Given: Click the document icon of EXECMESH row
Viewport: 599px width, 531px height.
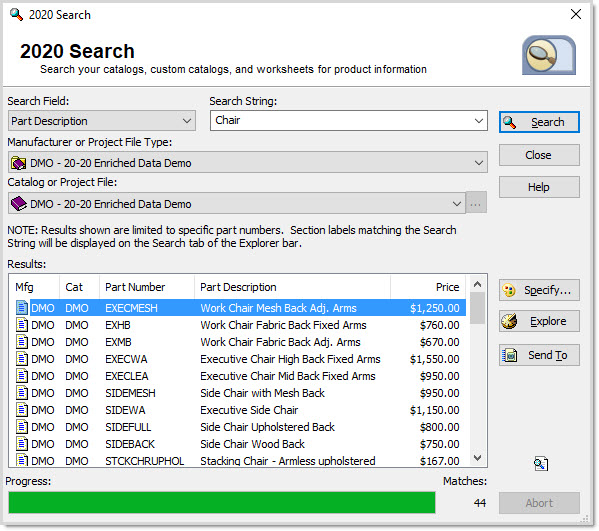Looking at the screenshot, I should point(22,308).
